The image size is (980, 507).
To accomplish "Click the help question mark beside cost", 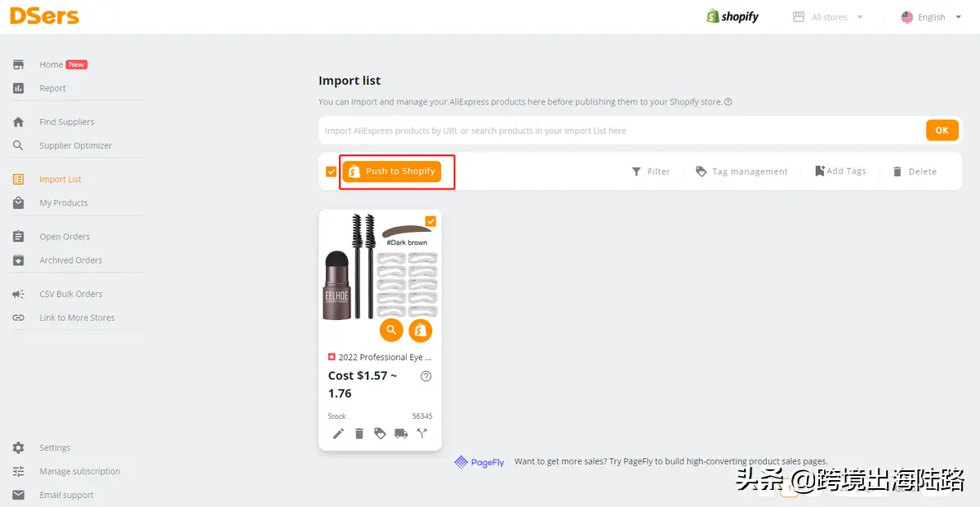I will 425,376.
